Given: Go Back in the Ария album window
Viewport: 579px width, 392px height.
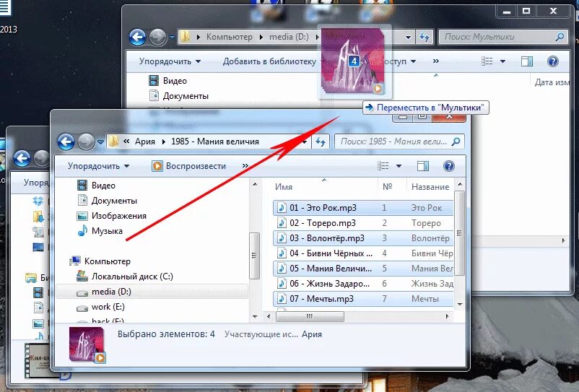Looking at the screenshot, I should pos(66,141).
